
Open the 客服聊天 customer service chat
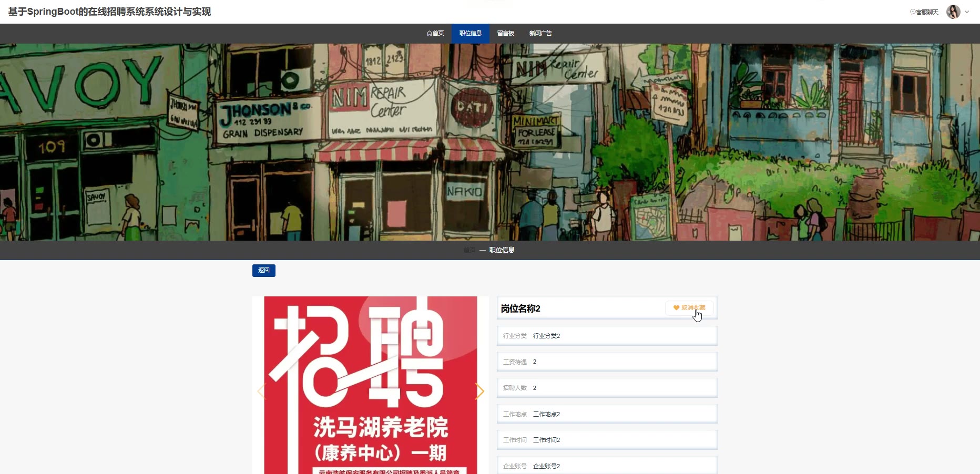tap(924, 12)
